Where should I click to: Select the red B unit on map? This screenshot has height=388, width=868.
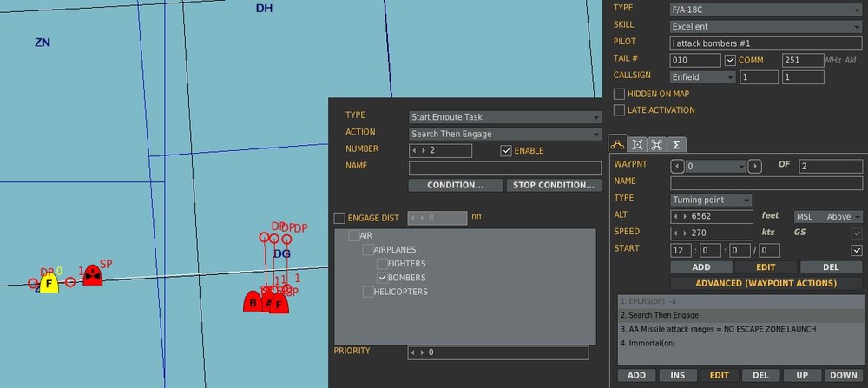tap(253, 302)
